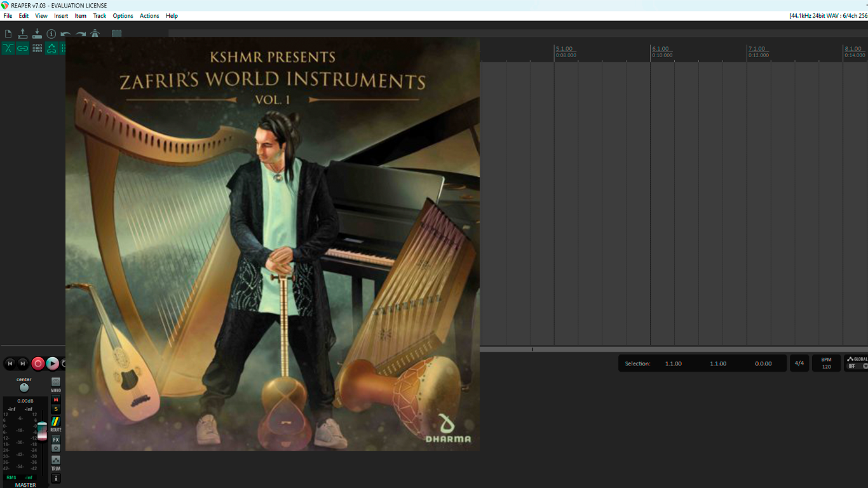This screenshot has height=488, width=868.
Task: Click master envelope Trim icon
Action: (x=56, y=460)
